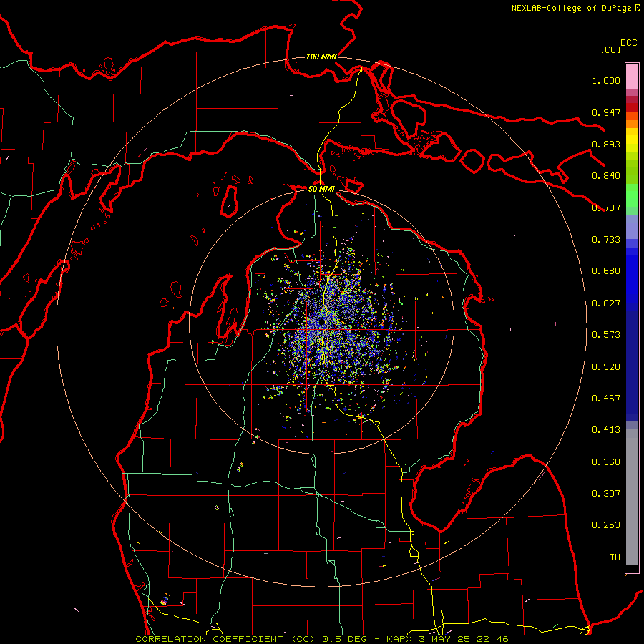
Task: Click the 100 NMI range ring label
Action: [x=321, y=57]
